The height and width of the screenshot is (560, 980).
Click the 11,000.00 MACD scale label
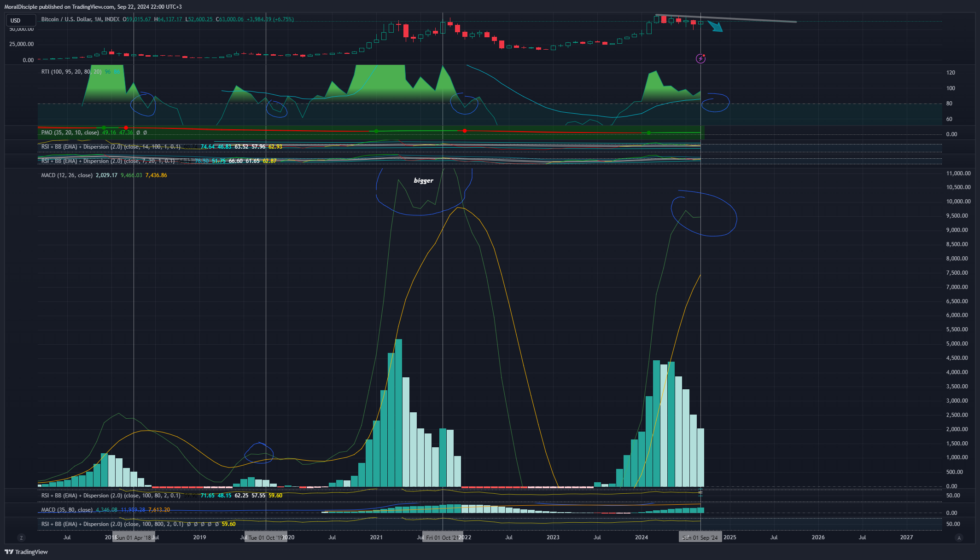[x=958, y=173]
